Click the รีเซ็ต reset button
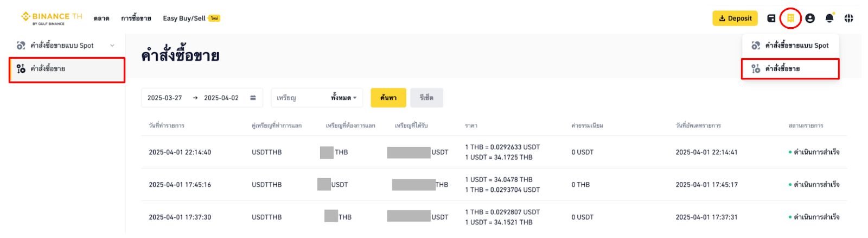This screenshot has height=238, width=868. tap(426, 98)
